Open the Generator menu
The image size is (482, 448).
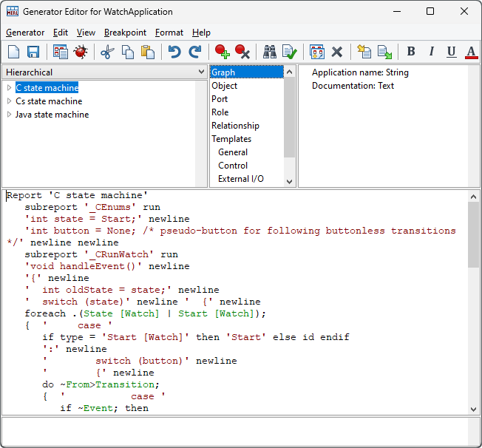tap(25, 33)
